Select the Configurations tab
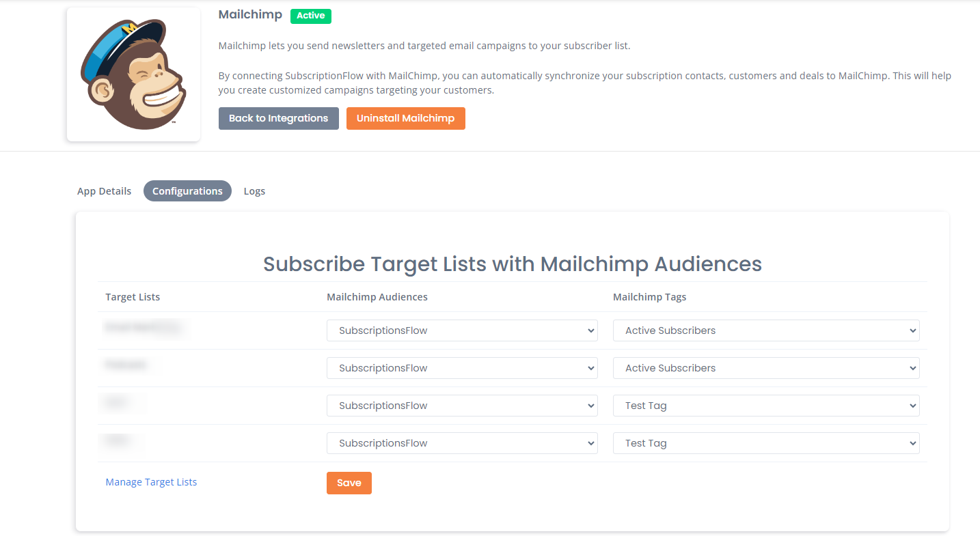The height and width of the screenshot is (536, 980). click(x=187, y=191)
